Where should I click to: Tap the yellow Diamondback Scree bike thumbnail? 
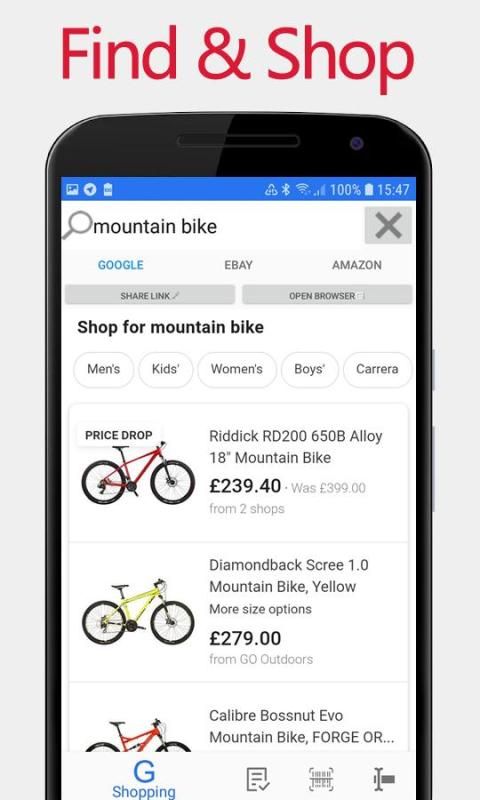click(x=138, y=612)
